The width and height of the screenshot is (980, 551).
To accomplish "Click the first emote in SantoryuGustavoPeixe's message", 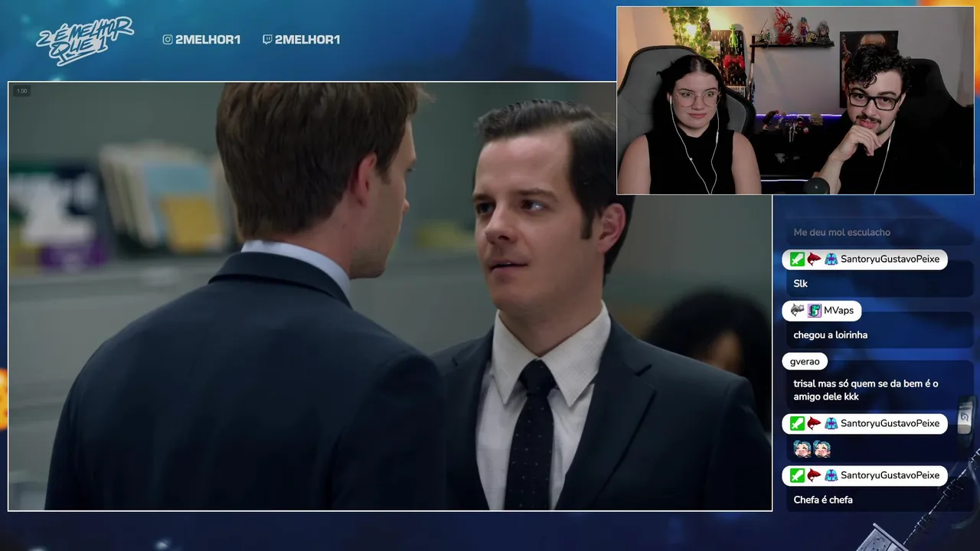I will pyautogui.click(x=802, y=449).
